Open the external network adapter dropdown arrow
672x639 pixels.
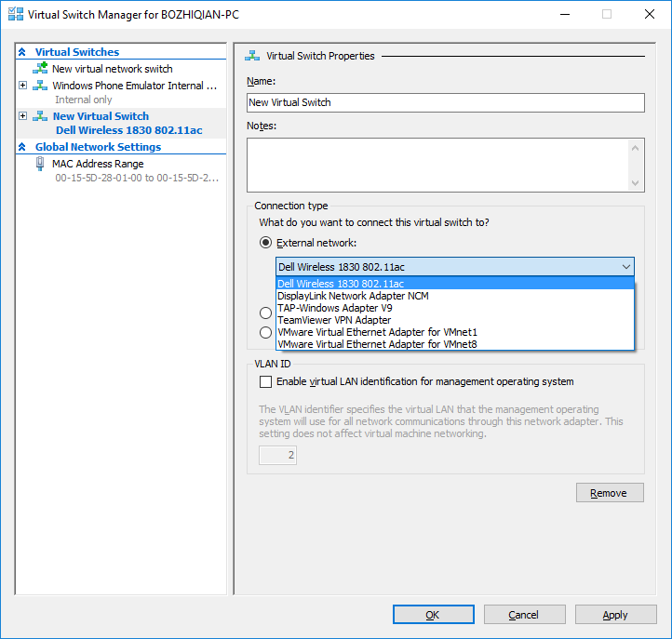[x=626, y=267]
